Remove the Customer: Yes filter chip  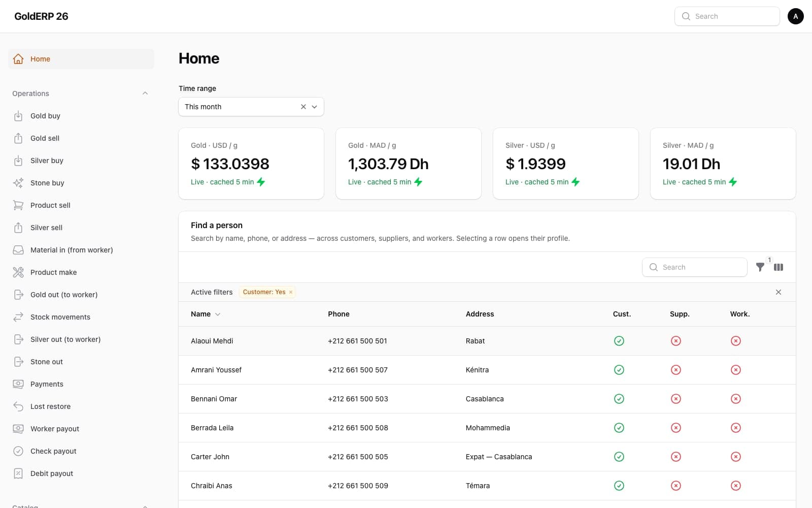pos(291,292)
